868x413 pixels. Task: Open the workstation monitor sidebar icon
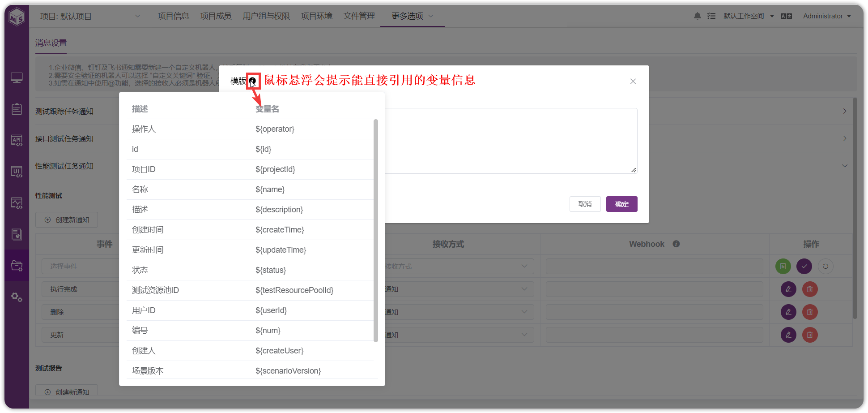pos(17,78)
